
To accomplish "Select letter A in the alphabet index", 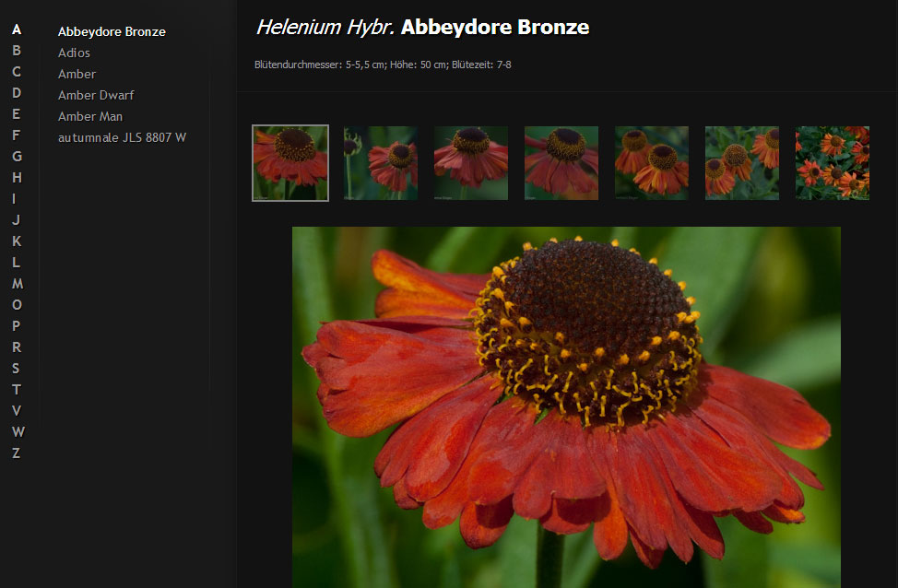I will (x=17, y=29).
